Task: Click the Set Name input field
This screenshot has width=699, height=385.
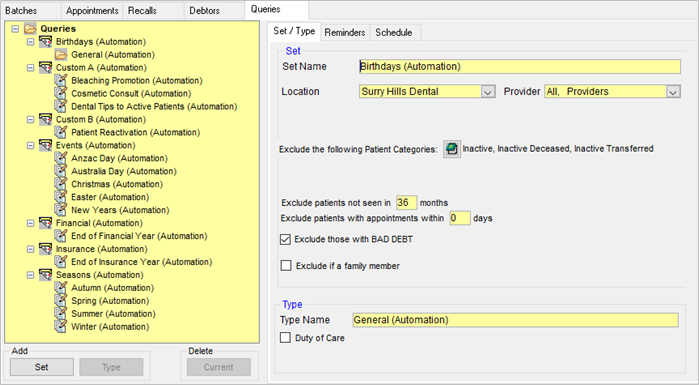Action: tap(520, 66)
